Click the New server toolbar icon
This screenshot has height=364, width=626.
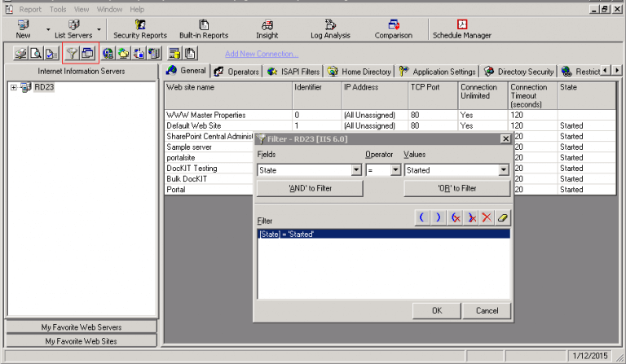coord(23,29)
